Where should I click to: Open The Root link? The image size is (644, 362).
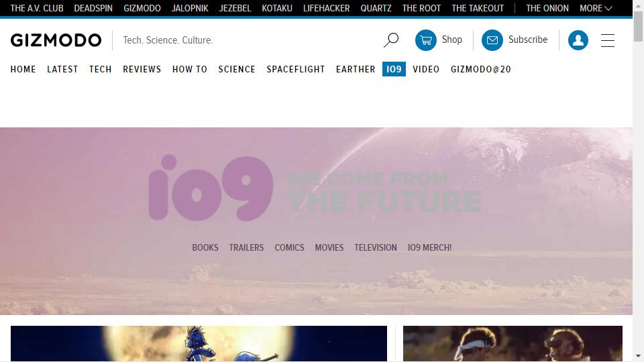(421, 8)
